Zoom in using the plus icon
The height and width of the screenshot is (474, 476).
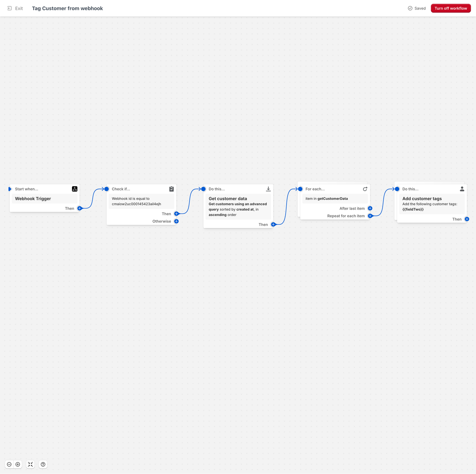[x=18, y=464]
